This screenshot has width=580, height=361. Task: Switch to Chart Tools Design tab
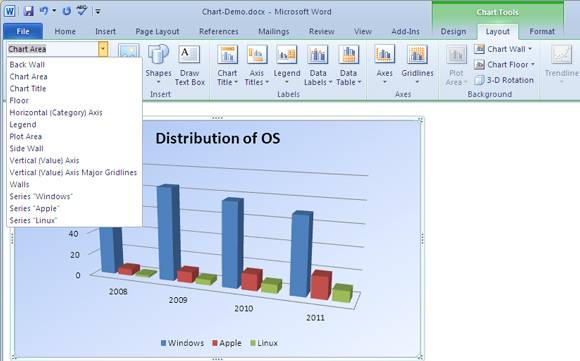click(x=453, y=31)
